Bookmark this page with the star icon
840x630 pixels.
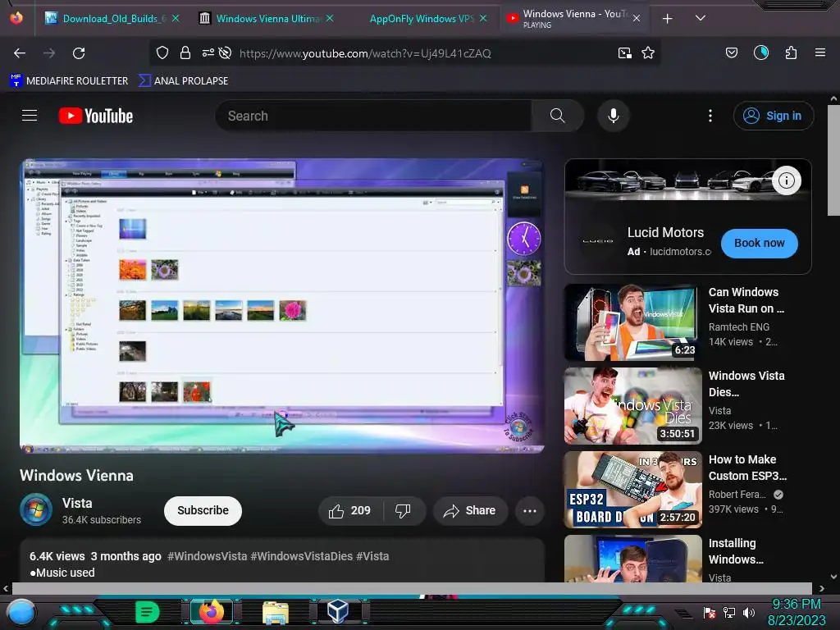pyautogui.click(x=648, y=52)
